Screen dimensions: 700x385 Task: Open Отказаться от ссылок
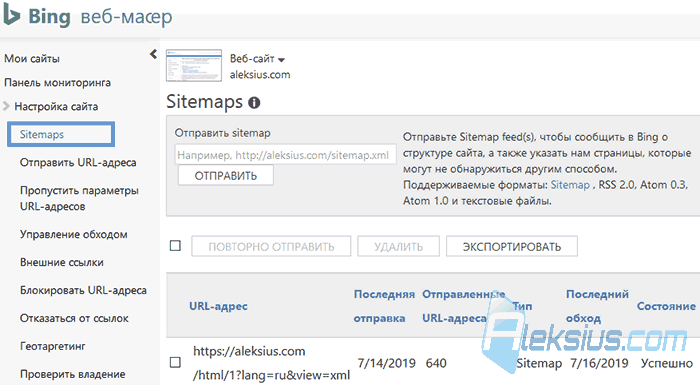[74, 318]
